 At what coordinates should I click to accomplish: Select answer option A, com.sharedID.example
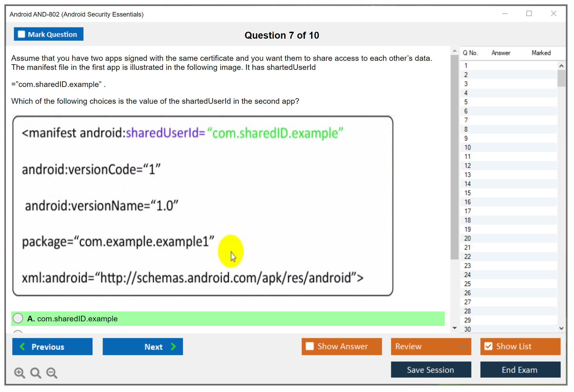click(18, 318)
